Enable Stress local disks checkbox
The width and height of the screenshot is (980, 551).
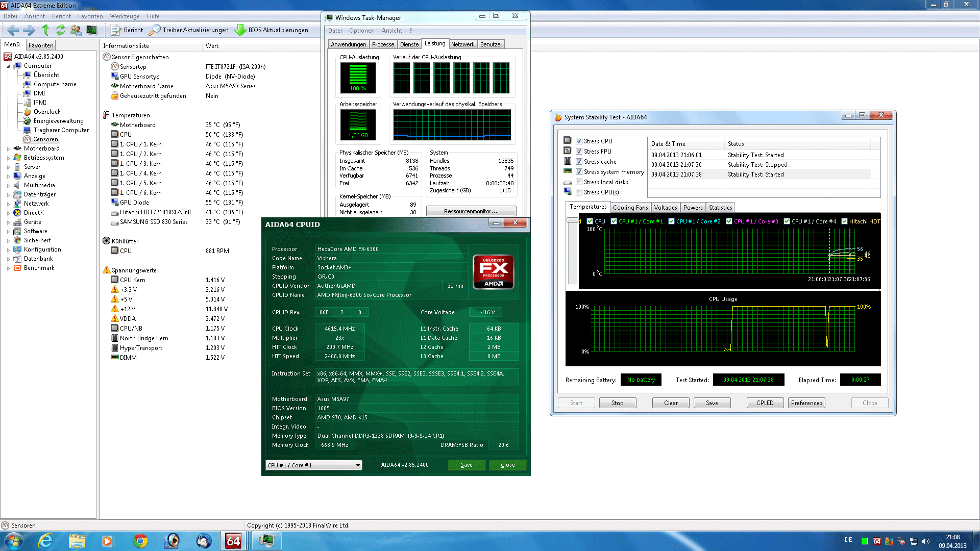579,182
